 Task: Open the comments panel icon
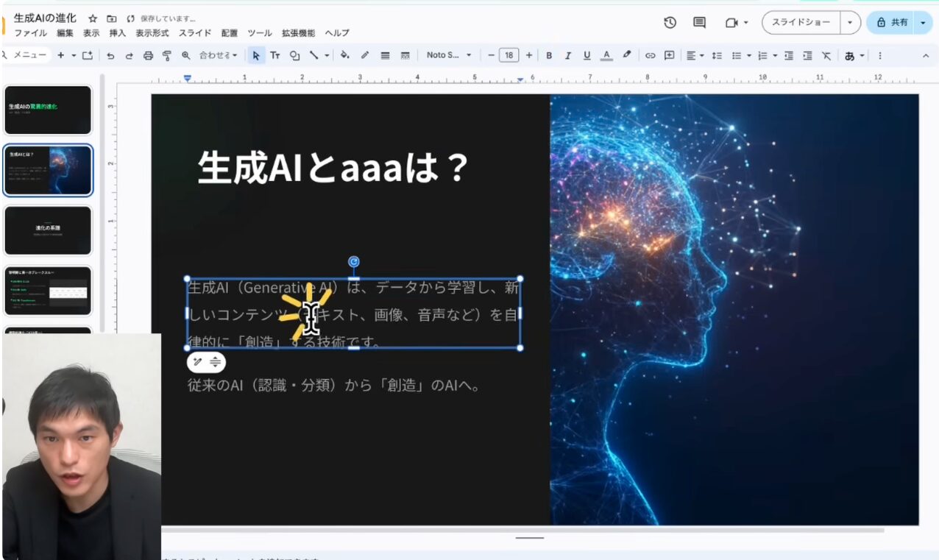pos(699,23)
